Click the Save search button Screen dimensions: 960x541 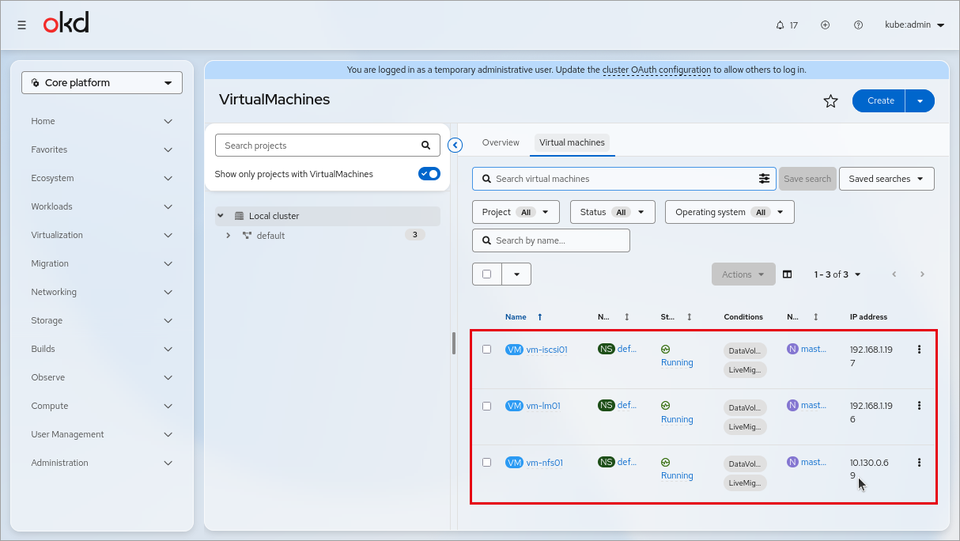pos(807,179)
